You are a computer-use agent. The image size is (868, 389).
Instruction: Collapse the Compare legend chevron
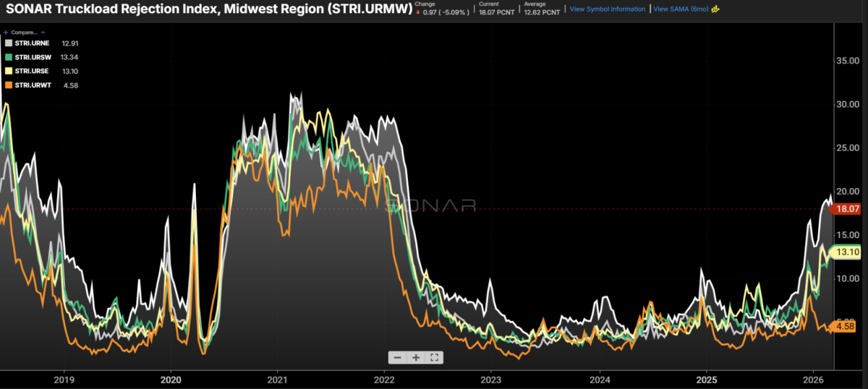(42, 33)
